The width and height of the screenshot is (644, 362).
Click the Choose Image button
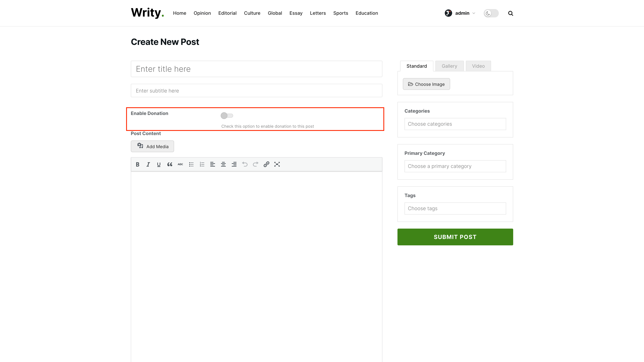click(x=426, y=84)
